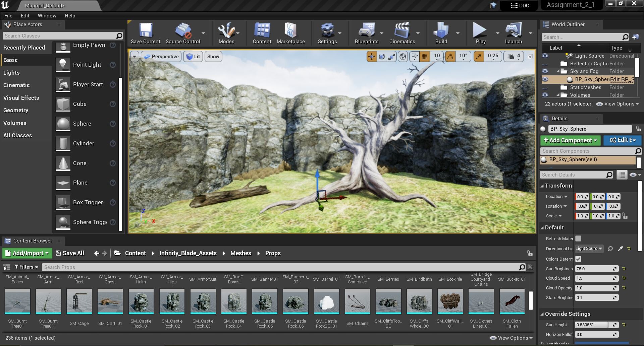Viewport: 644px width, 346px height.
Task: Select the translate gizmo tool in viewport
Action: pos(372,57)
